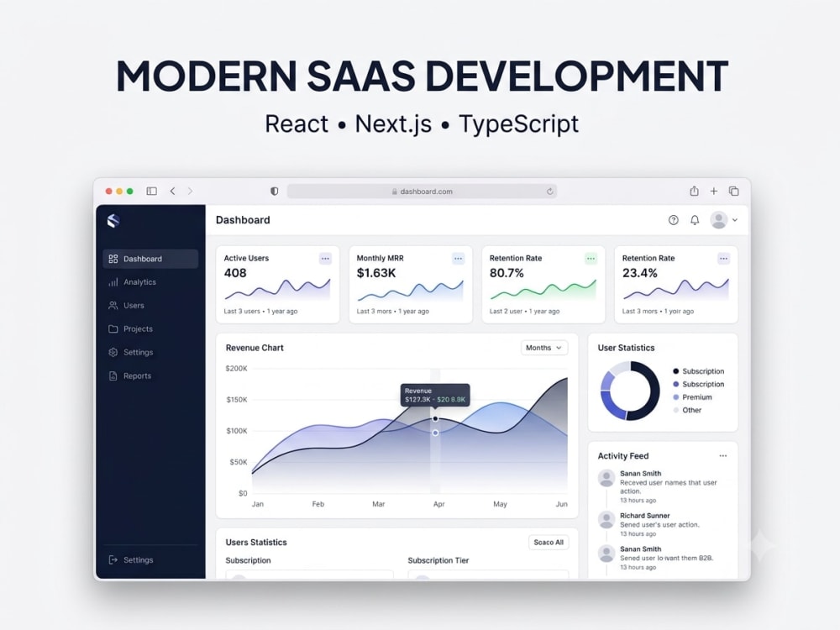Click the Jun axis label

click(x=561, y=504)
